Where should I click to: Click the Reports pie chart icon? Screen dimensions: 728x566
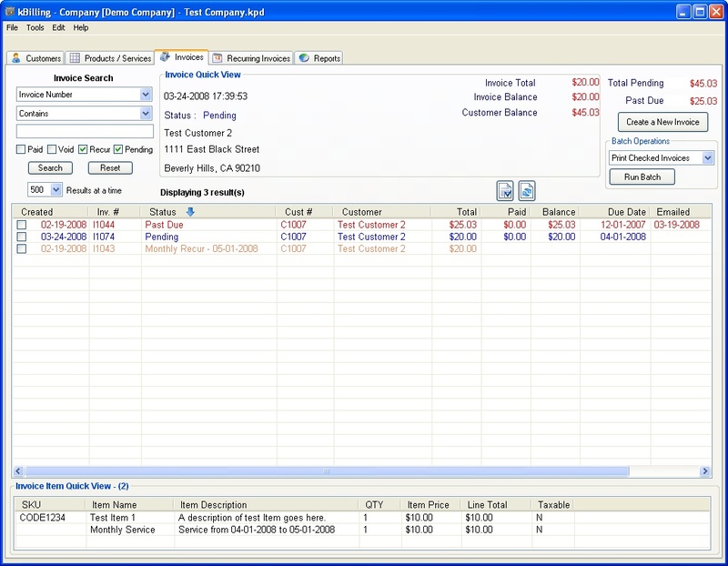[304, 58]
